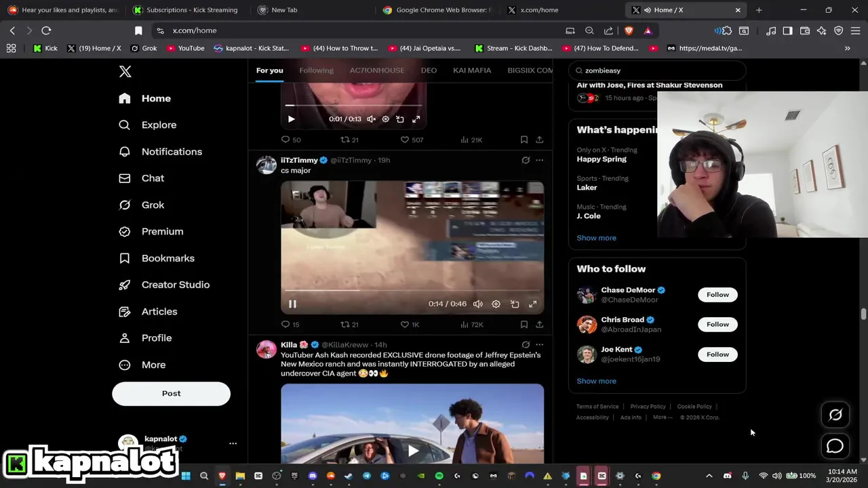Open Chat in X sidebar
This screenshot has height=488, width=868.
[141, 178]
